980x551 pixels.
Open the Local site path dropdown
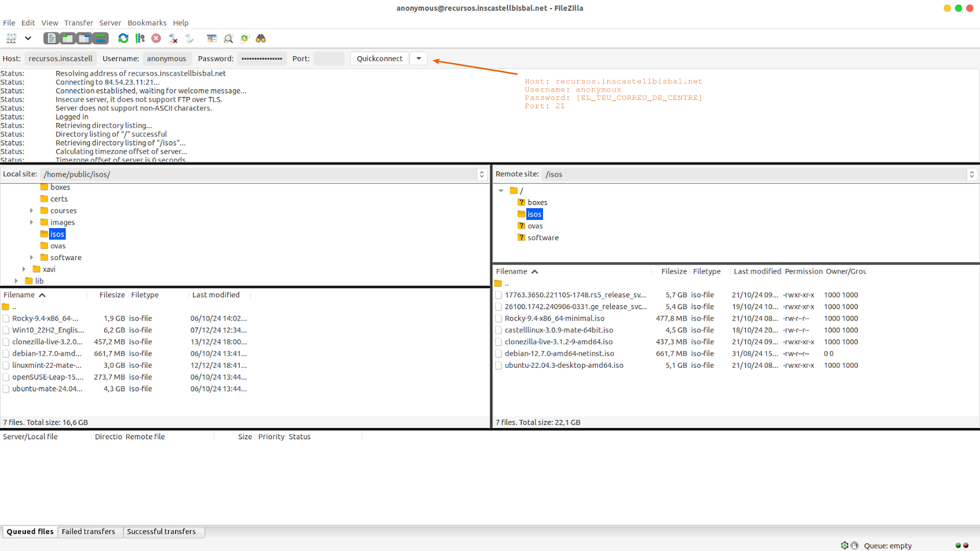click(x=481, y=174)
